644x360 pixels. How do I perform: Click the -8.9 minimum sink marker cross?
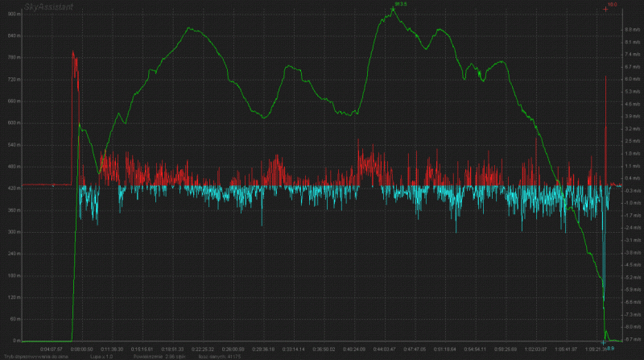[604, 344]
